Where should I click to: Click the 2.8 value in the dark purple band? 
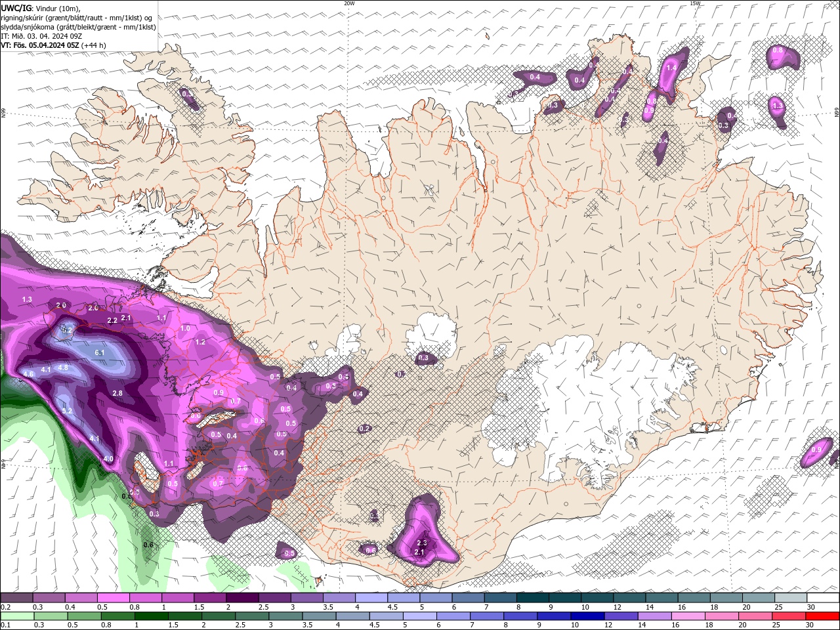coord(117,394)
